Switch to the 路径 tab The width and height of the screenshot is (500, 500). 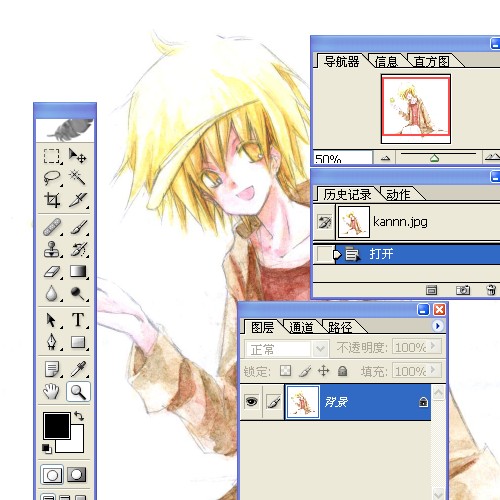click(340, 327)
